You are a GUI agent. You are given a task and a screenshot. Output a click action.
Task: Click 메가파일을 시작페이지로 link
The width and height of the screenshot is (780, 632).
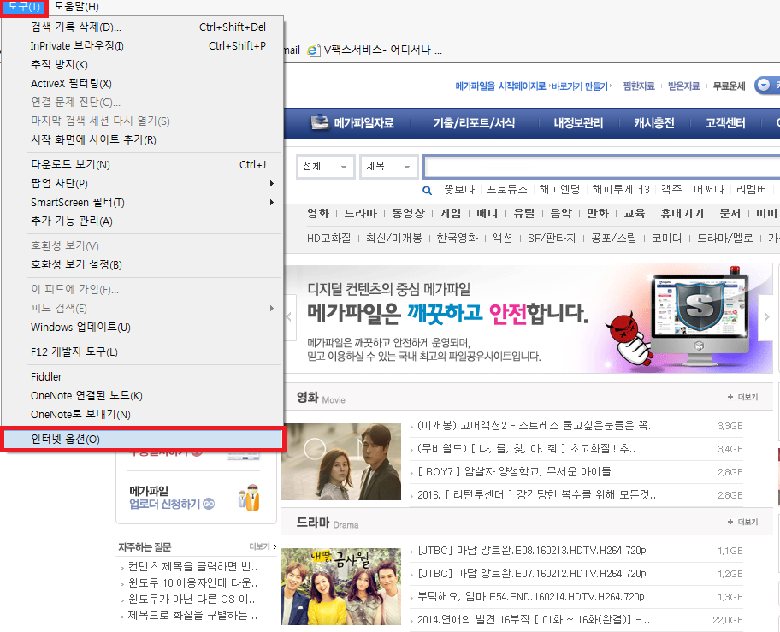(500, 86)
